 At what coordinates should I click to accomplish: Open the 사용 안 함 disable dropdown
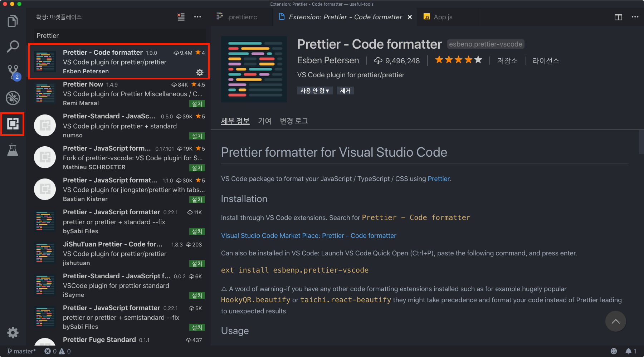[315, 91]
